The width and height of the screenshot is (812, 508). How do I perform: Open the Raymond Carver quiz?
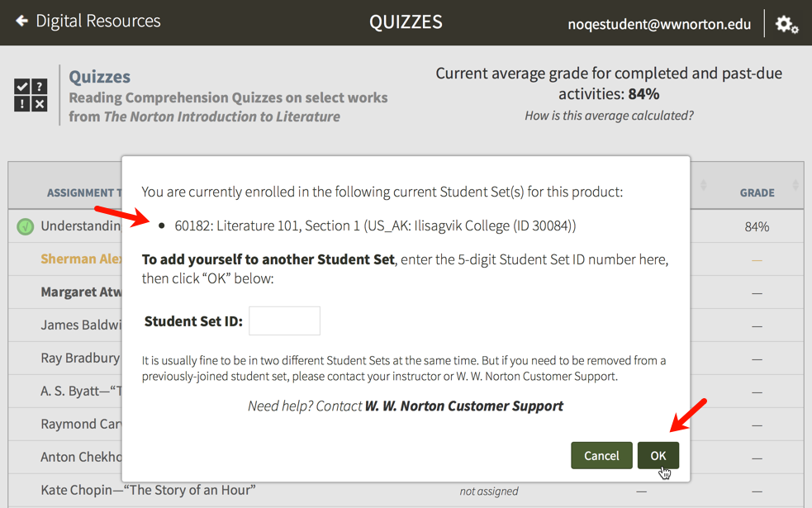coord(81,424)
